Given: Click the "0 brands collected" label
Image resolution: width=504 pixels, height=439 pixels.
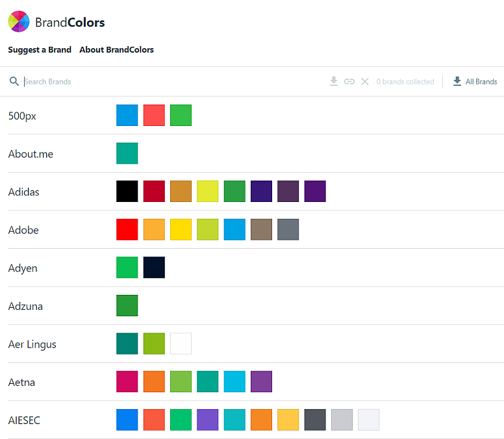Looking at the screenshot, I should pos(405,82).
